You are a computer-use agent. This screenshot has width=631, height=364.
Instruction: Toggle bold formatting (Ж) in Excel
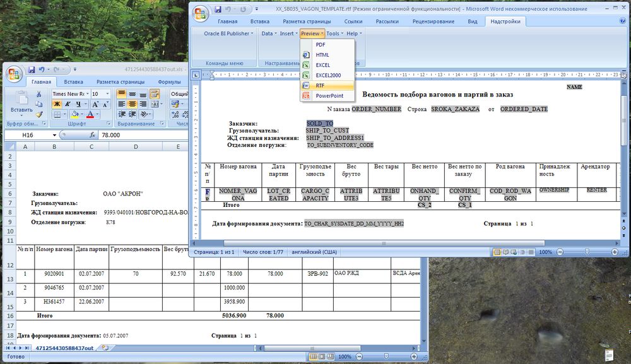pyautogui.click(x=56, y=104)
